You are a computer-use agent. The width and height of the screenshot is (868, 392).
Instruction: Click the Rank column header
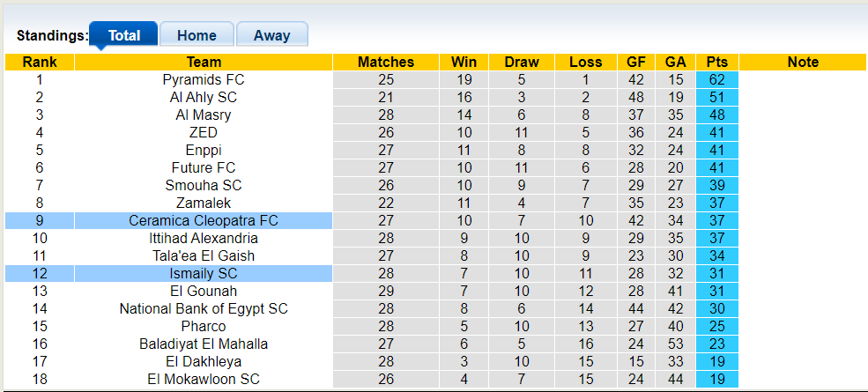pos(40,62)
